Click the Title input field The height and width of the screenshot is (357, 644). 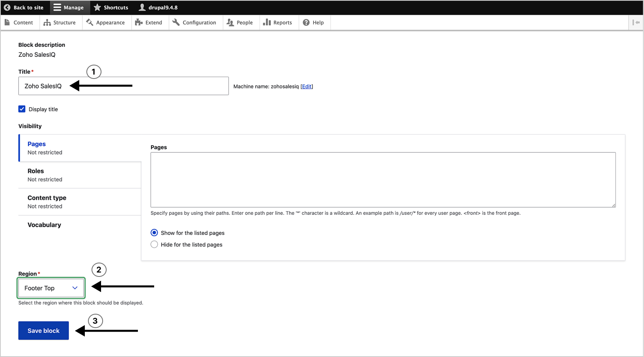123,86
